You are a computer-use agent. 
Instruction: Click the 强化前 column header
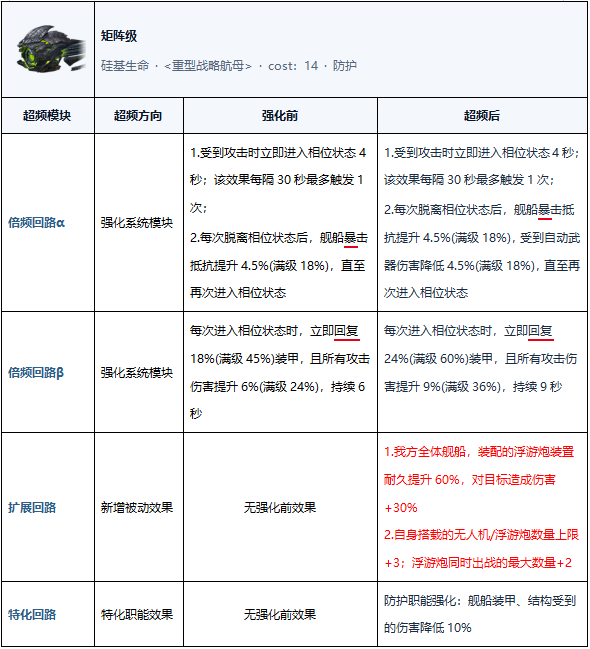click(x=280, y=115)
